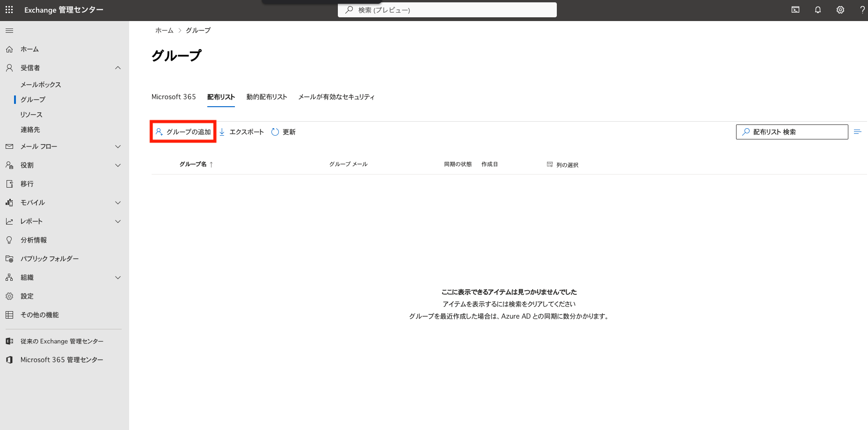Screen dimensions: 868x430
Task: Click the Recipients person icon
Action: coord(9,68)
